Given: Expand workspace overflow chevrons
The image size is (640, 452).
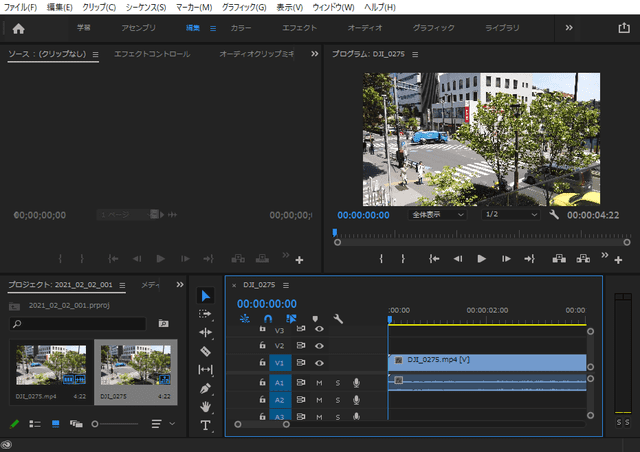Looking at the screenshot, I should (569, 28).
